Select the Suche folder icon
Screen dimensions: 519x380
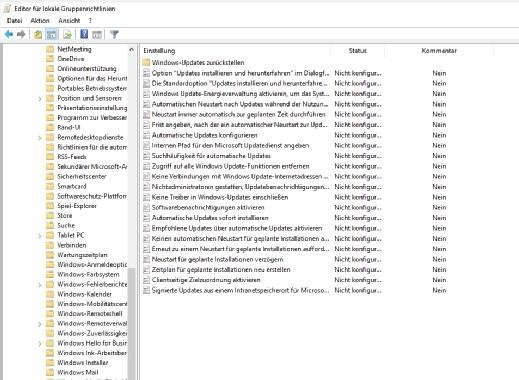tap(50, 226)
